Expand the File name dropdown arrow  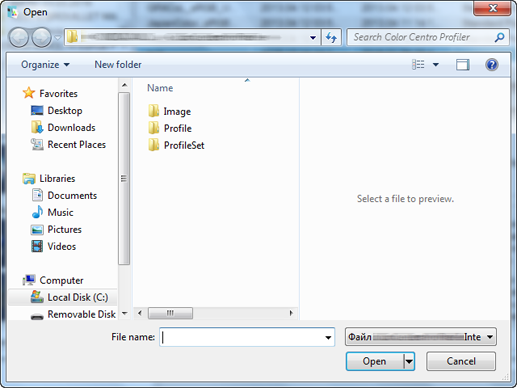tap(328, 337)
